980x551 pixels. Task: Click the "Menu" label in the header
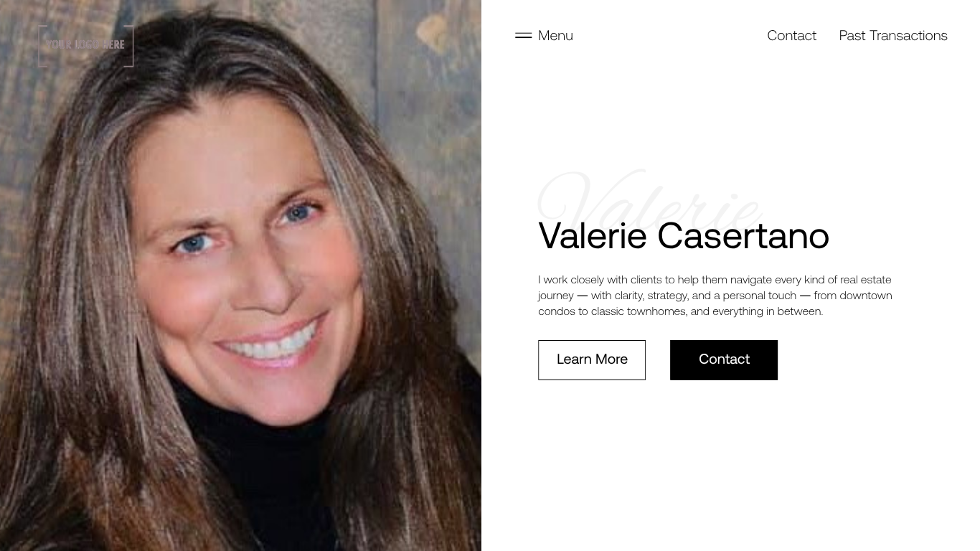coord(555,35)
